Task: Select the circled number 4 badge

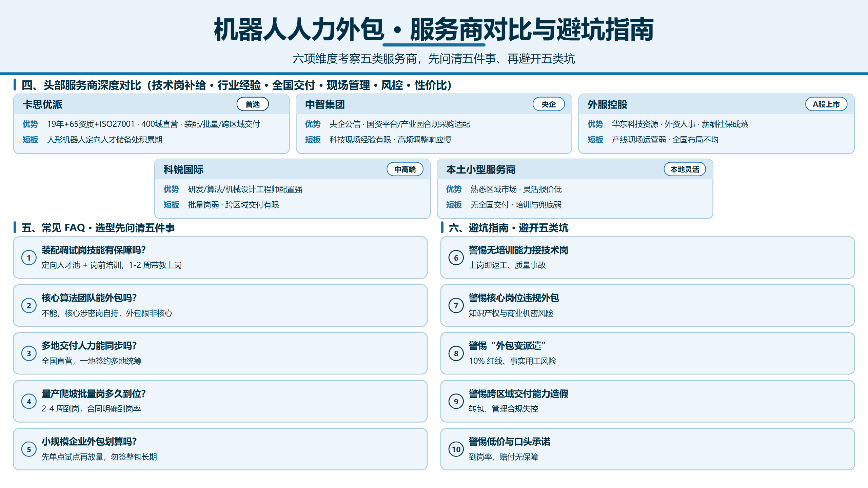Action: click(29, 402)
